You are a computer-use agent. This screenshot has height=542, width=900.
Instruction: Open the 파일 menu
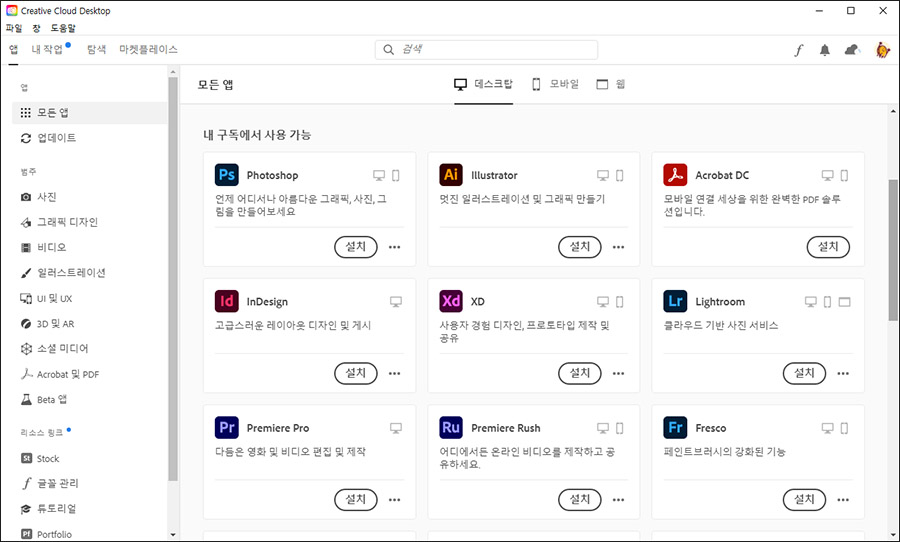[x=14, y=28]
